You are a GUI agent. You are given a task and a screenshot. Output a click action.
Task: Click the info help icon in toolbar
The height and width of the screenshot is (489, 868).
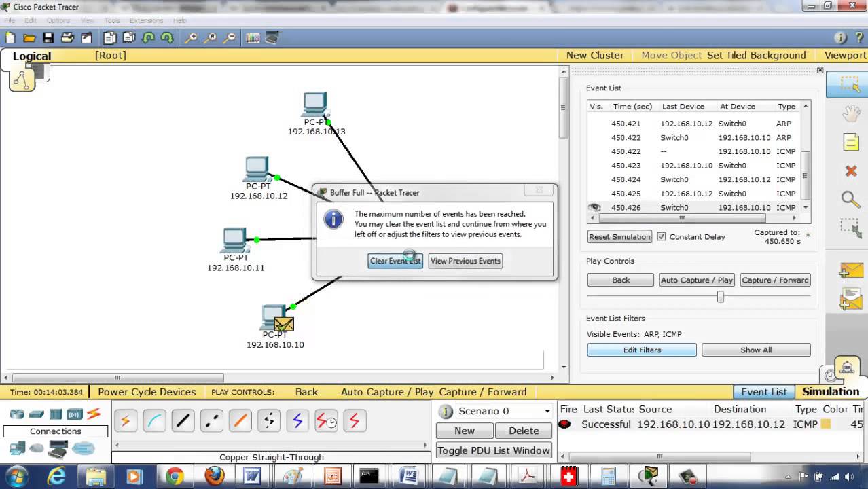tap(840, 38)
